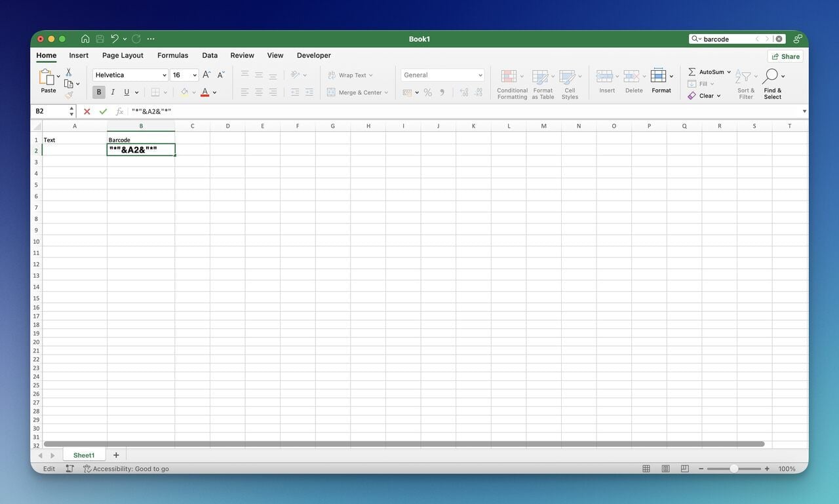Expand the Clear dropdown
The image size is (839, 504).
pyautogui.click(x=718, y=96)
